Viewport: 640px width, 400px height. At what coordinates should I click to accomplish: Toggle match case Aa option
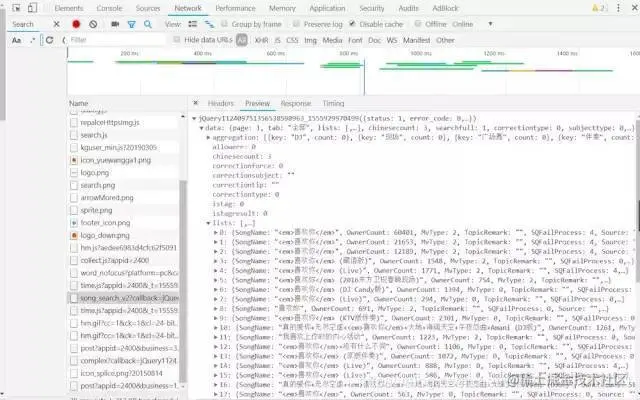click(16, 40)
